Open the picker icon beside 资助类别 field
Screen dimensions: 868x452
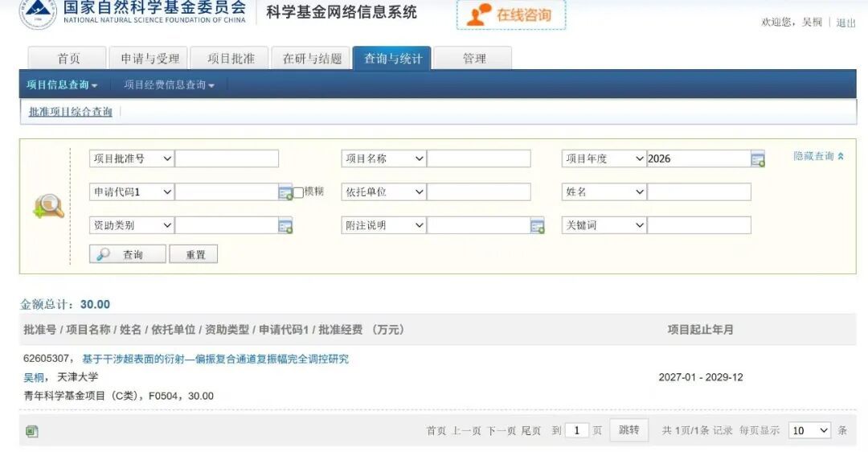pos(285,226)
